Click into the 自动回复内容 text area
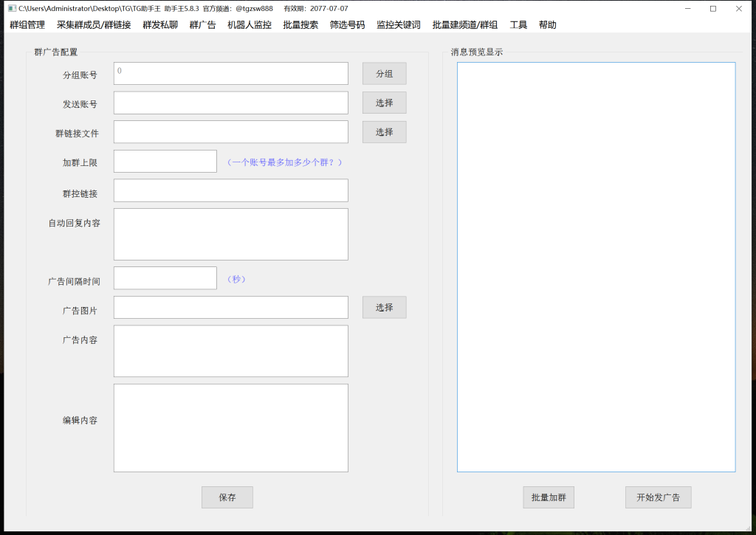 [x=231, y=234]
